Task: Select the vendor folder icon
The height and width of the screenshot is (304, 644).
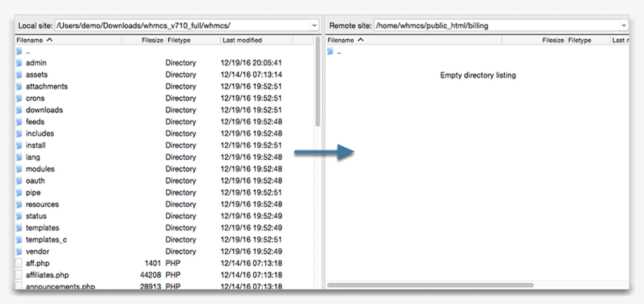Action: pyautogui.click(x=19, y=251)
